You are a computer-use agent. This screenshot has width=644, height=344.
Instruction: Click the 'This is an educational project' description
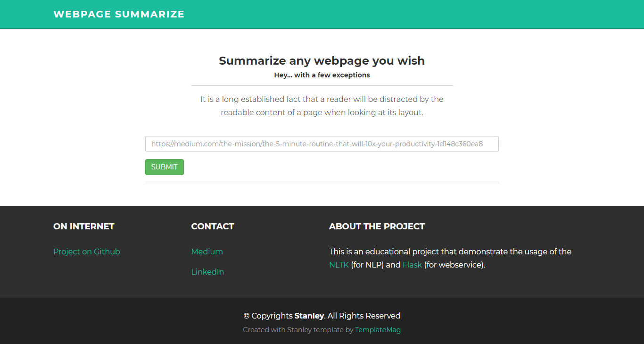click(x=450, y=252)
